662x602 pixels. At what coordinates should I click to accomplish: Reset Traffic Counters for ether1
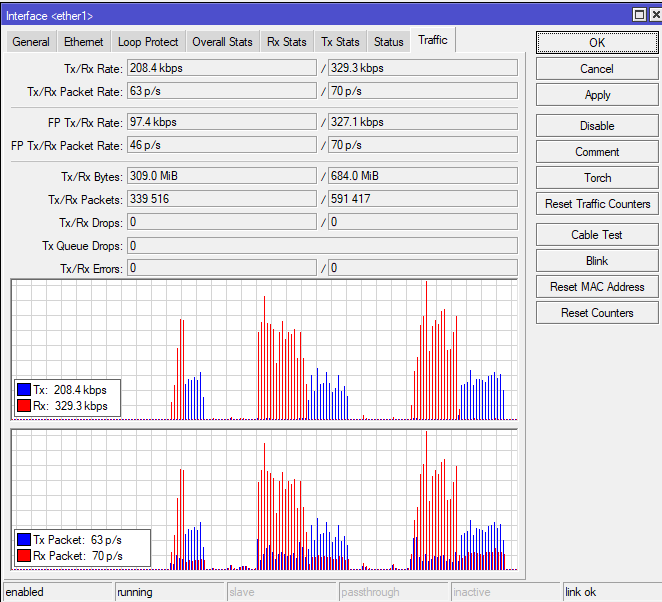coord(597,204)
